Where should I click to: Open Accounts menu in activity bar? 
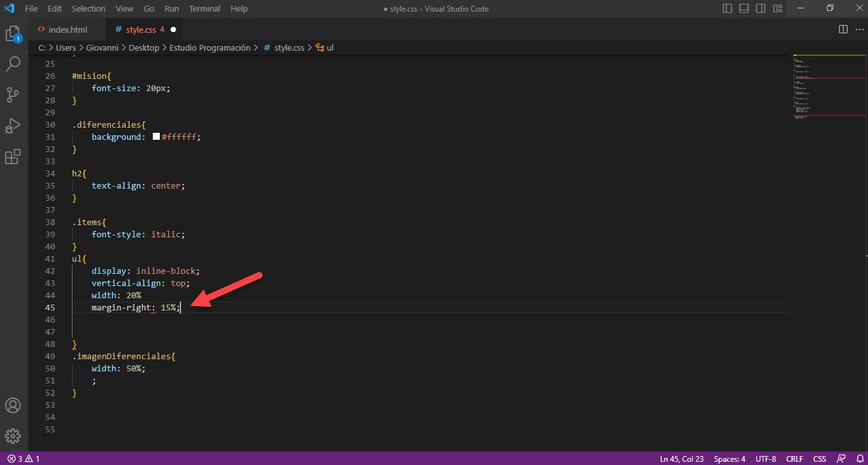[x=13, y=405]
